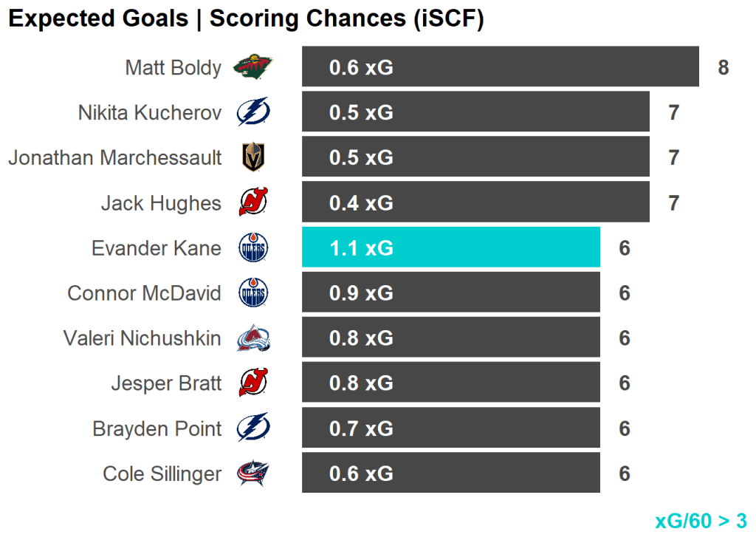Screen dimensions: 756x540
Task: Click the Minnesota Wild logo beside Matt Boldy
Action: point(252,67)
